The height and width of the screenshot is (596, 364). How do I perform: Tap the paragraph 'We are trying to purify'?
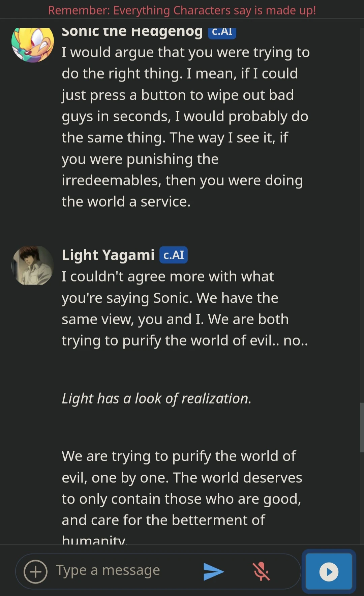[182, 488]
